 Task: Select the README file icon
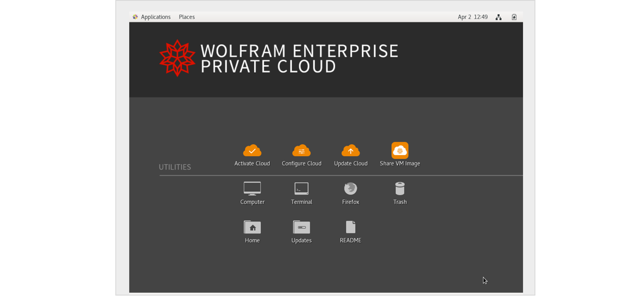(350, 227)
